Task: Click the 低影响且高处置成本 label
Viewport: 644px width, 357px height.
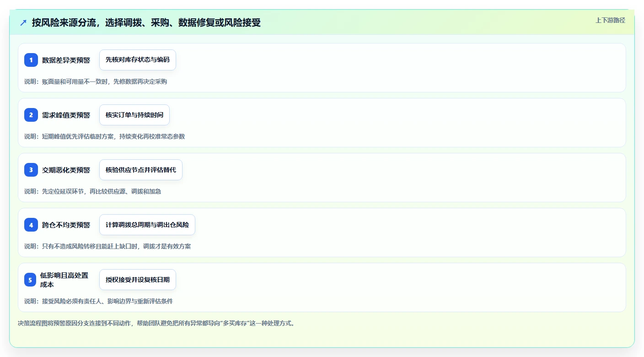Action: coord(64,280)
